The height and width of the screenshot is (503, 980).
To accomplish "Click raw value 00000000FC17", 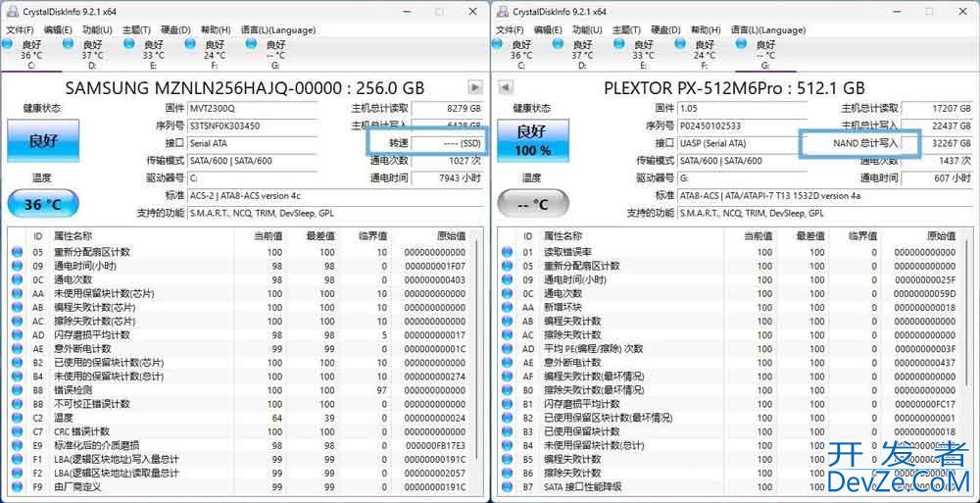I will (926, 404).
